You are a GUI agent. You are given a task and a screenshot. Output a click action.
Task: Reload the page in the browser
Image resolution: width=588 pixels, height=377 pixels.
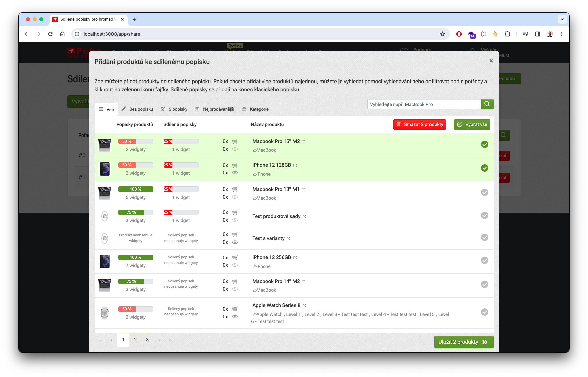(50, 34)
